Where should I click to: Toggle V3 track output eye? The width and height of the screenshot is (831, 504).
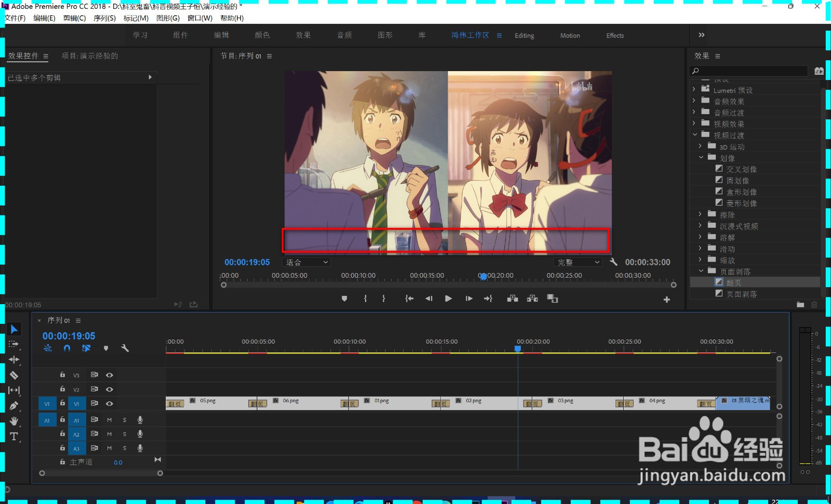(x=110, y=375)
